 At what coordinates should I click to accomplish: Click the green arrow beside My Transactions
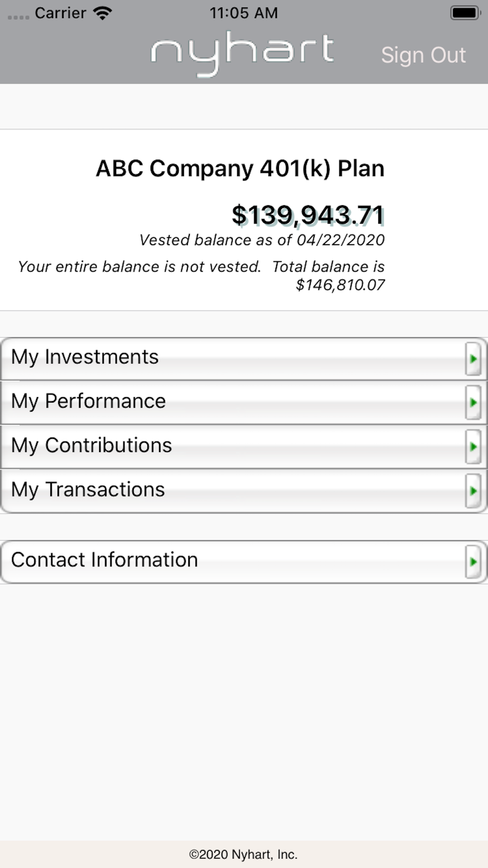473,491
